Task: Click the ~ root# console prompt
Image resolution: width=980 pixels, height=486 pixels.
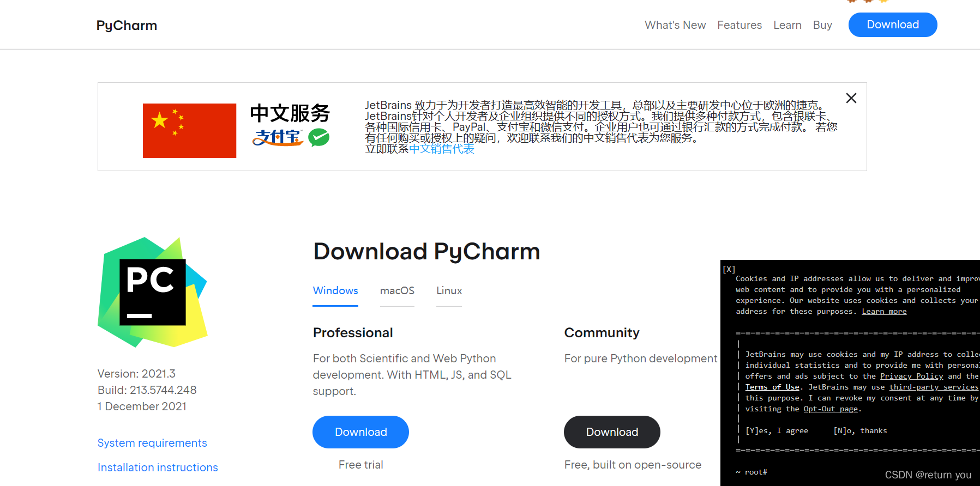Action: coord(751,472)
